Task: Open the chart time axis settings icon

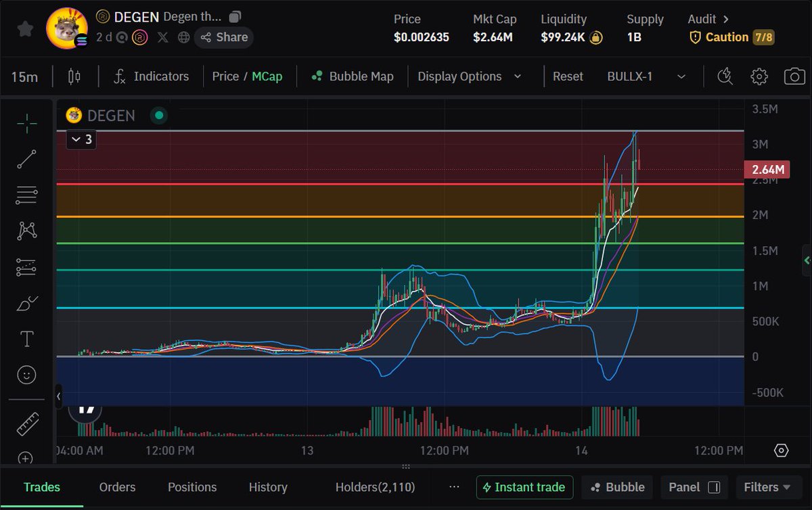Action: click(x=781, y=450)
